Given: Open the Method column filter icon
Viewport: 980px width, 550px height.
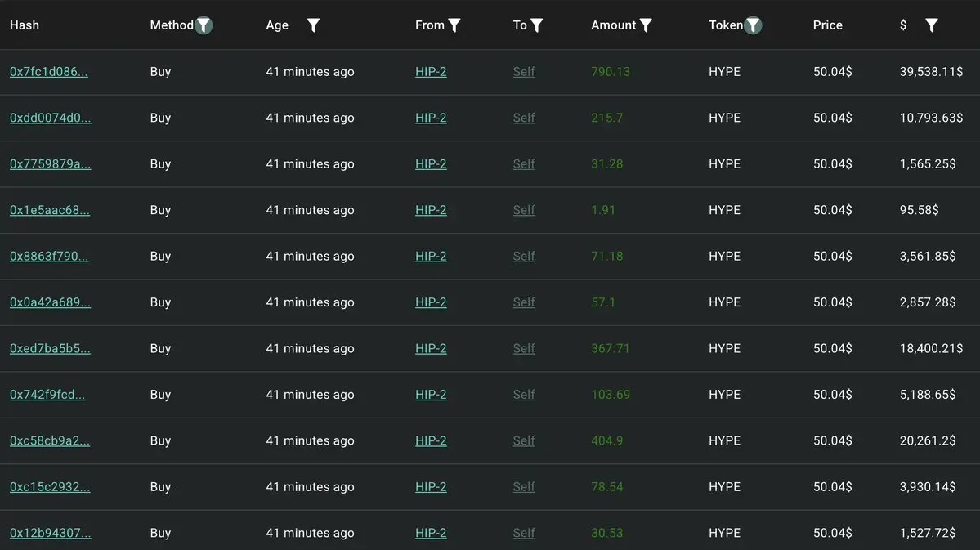Looking at the screenshot, I should click(x=204, y=25).
